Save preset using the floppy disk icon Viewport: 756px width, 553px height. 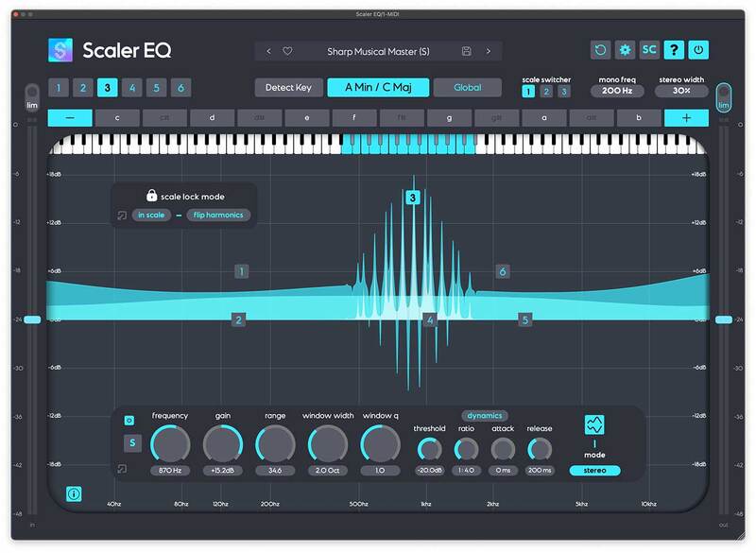click(x=467, y=51)
